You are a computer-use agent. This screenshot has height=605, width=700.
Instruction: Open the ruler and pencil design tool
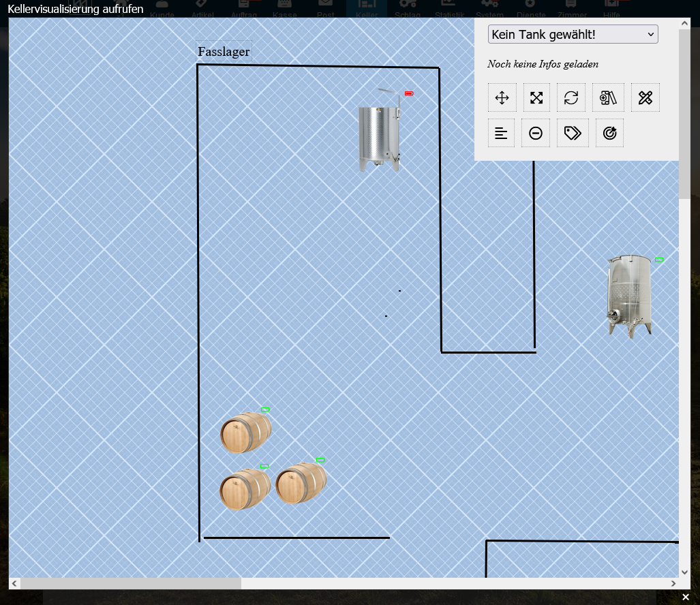(x=645, y=98)
